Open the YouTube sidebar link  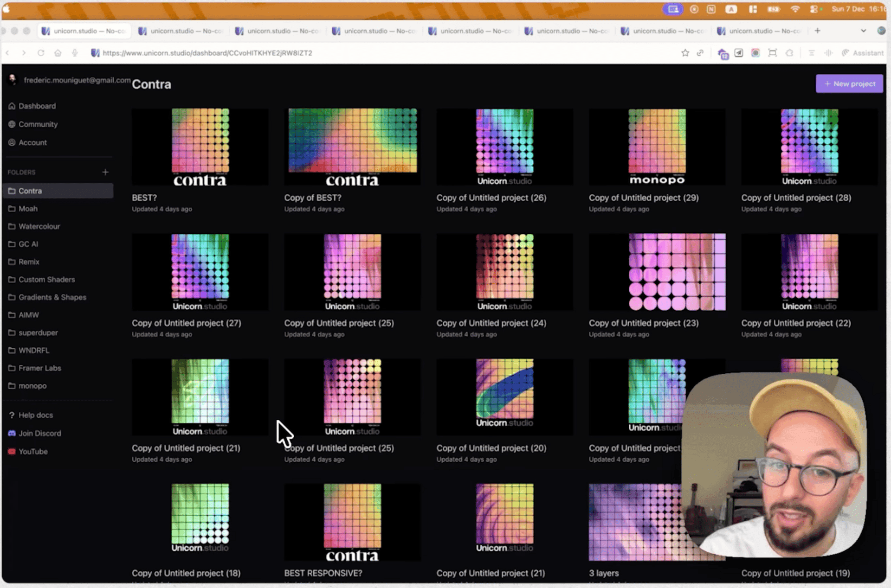tap(32, 451)
